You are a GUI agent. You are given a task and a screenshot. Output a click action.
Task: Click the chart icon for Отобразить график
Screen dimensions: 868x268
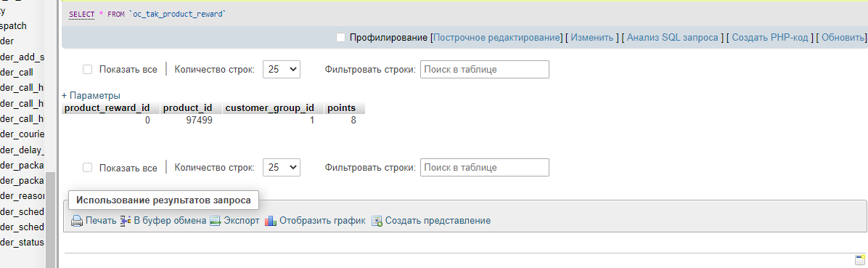click(x=271, y=221)
